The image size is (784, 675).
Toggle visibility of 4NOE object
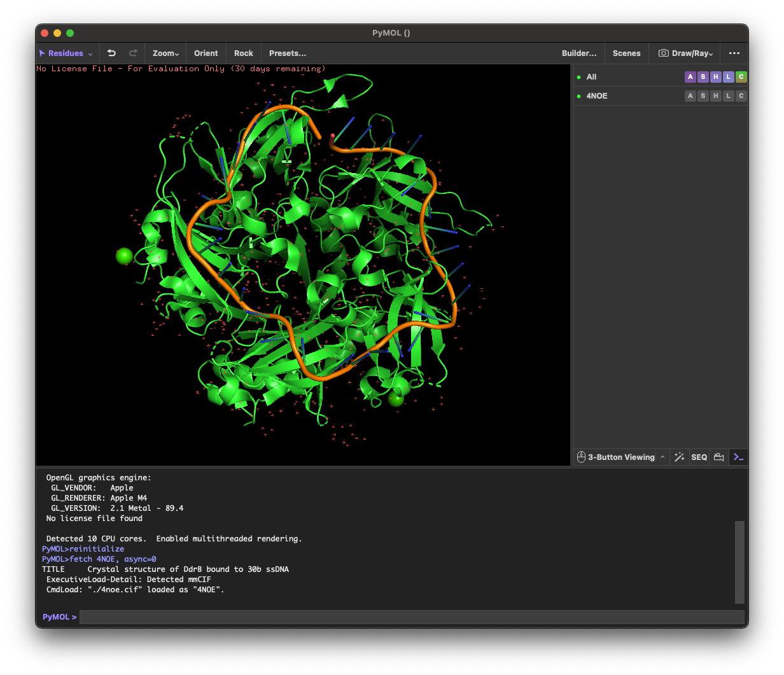coord(578,96)
